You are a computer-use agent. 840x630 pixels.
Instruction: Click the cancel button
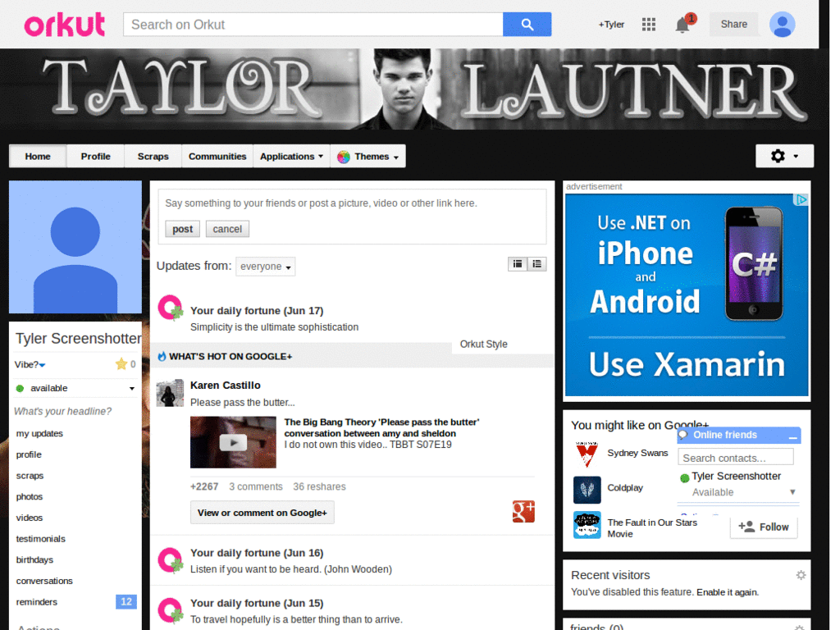(x=227, y=229)
